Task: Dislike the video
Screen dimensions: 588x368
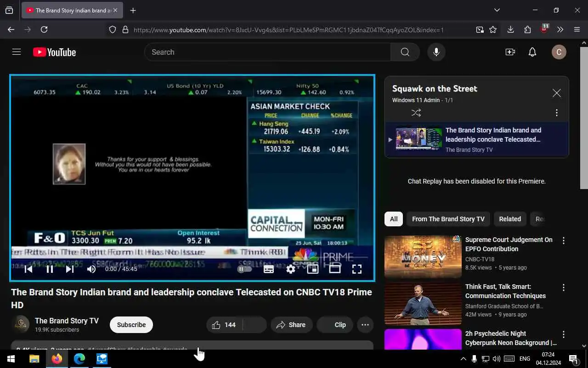Action: (x=254, y=325)
